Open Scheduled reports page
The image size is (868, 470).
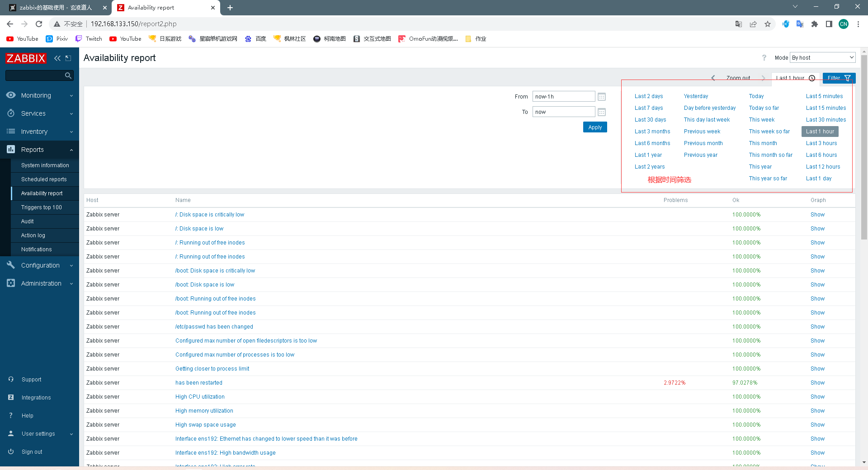pyautogui.click(x=45, y=179)
